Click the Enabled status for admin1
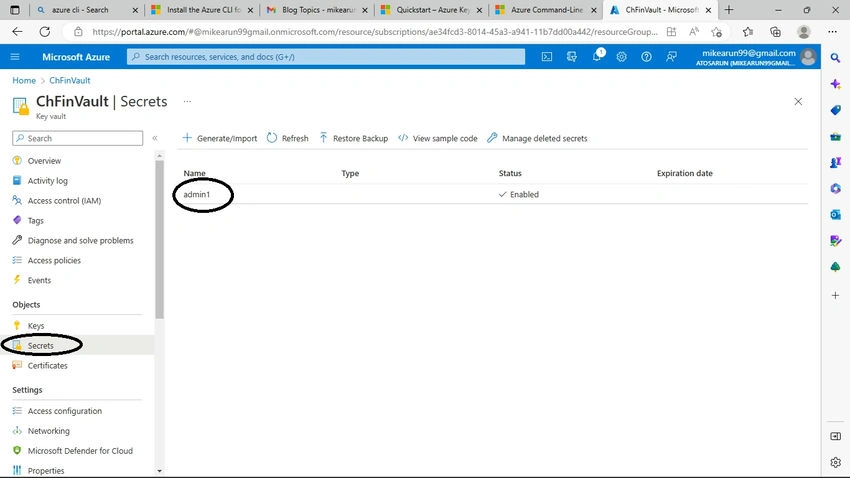Image resolution: width=850 pixels, height=478 pixels. pyautogui.click(x=519, y=194)
